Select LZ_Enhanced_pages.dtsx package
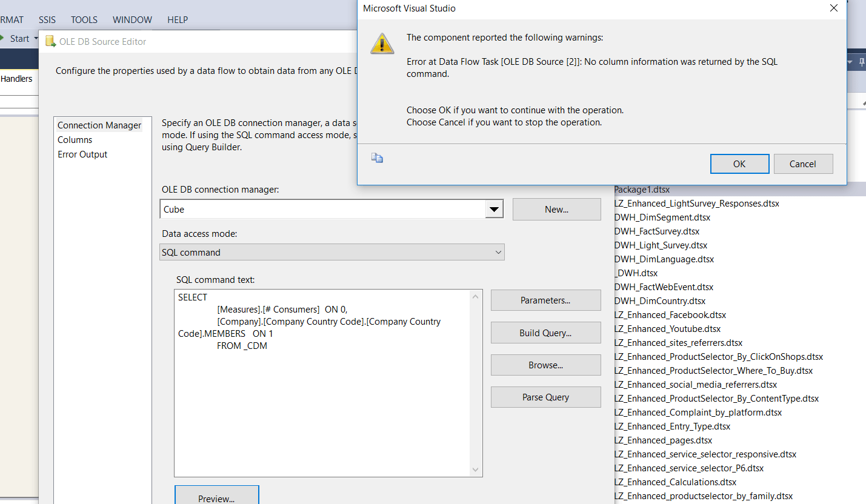Screen dimensions: 866x504 663,440
